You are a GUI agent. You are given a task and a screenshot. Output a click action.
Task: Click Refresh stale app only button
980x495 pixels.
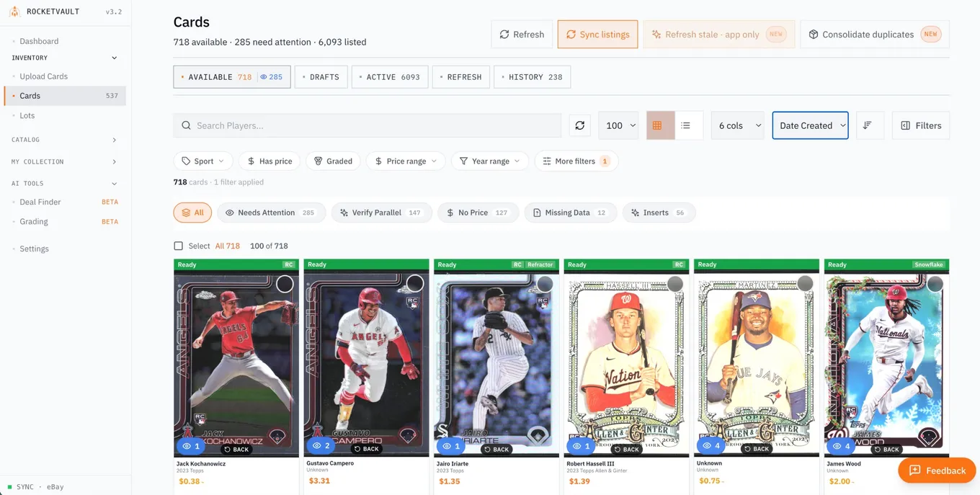[719, 35]
